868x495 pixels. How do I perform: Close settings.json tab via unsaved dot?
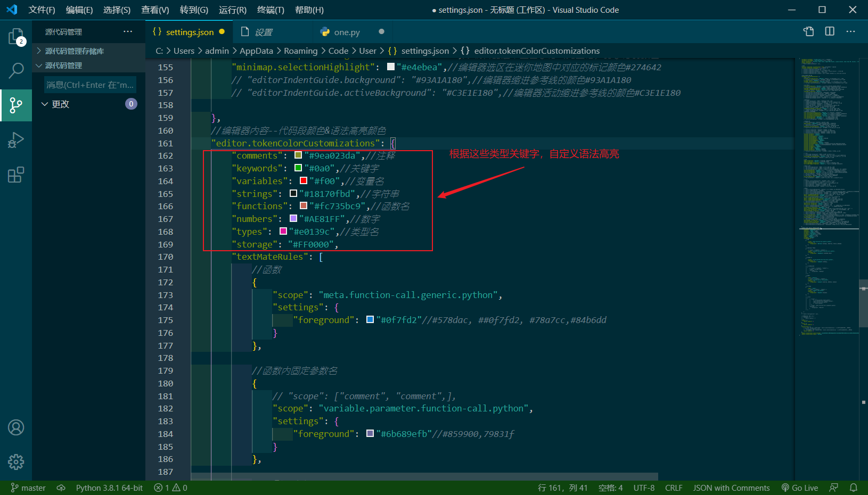(222, 32)
